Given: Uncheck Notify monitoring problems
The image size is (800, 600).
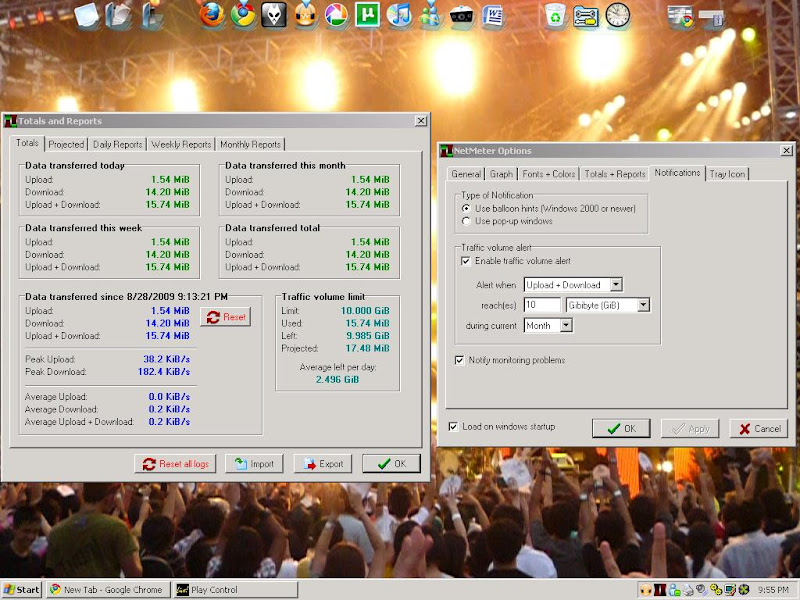Looking at the screenshot, I should (x=460, y=360).
